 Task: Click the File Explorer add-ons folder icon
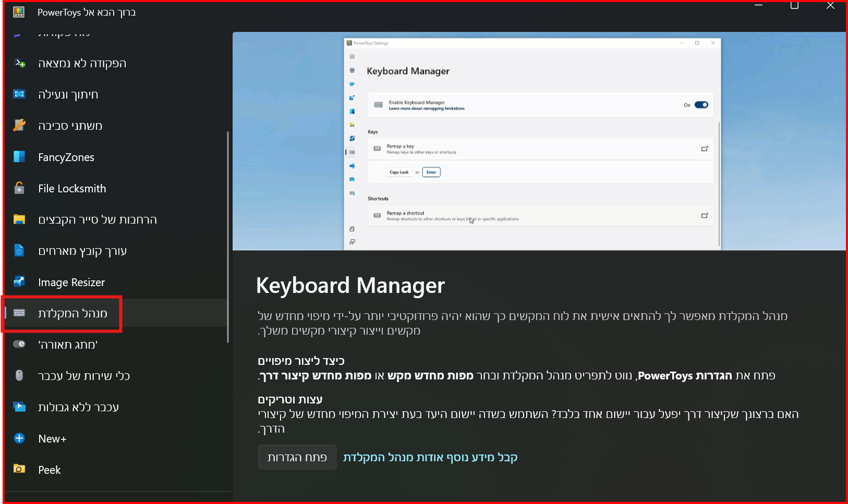pyautogui.click(x=19, y=219)
